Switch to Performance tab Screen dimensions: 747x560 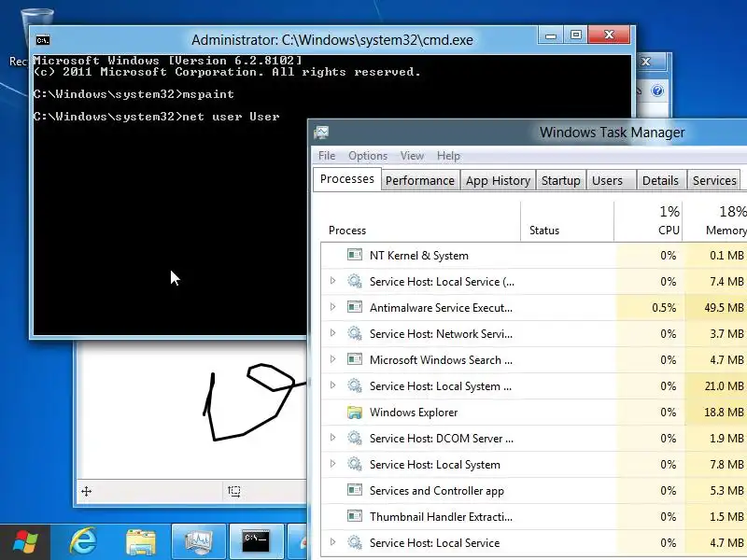pyautogui.click(x=420, y=180)
